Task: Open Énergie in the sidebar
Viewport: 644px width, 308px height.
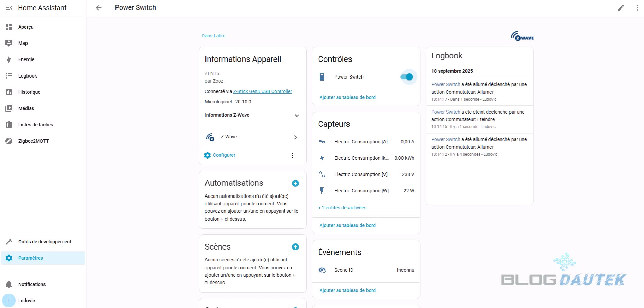Action: (26, 59)
